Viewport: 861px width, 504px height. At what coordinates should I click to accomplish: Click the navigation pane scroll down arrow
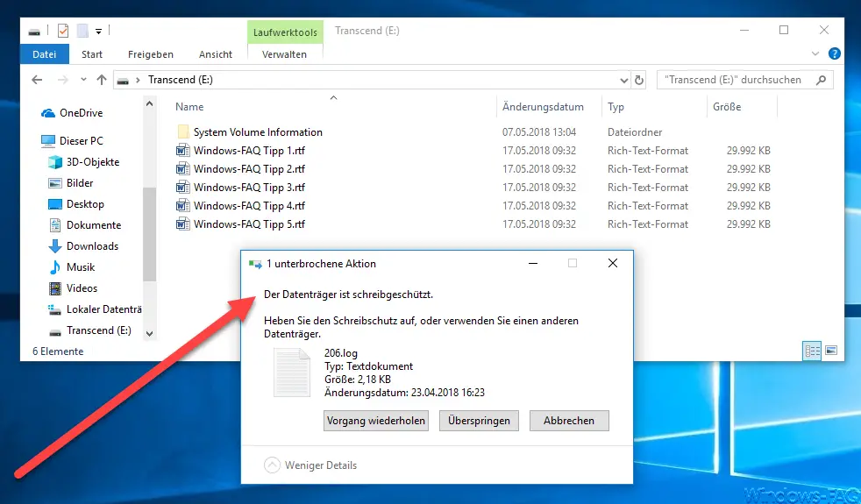click(149, 333)
